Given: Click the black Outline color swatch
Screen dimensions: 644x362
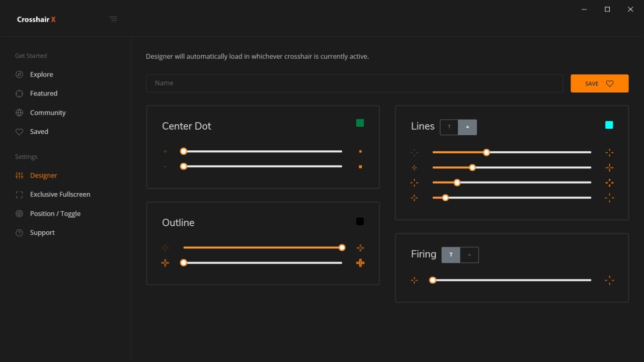Looking at the screenshot, I should [360, 222].
